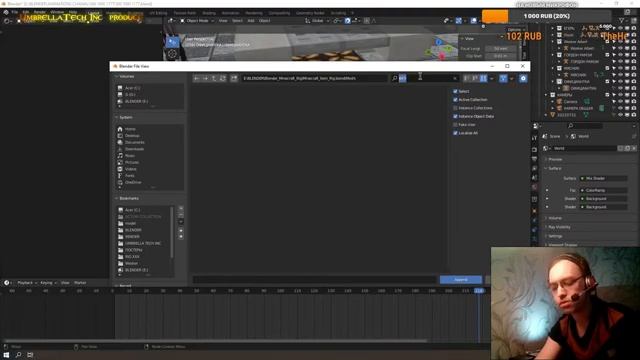Click the Append button

coord(461,280)
